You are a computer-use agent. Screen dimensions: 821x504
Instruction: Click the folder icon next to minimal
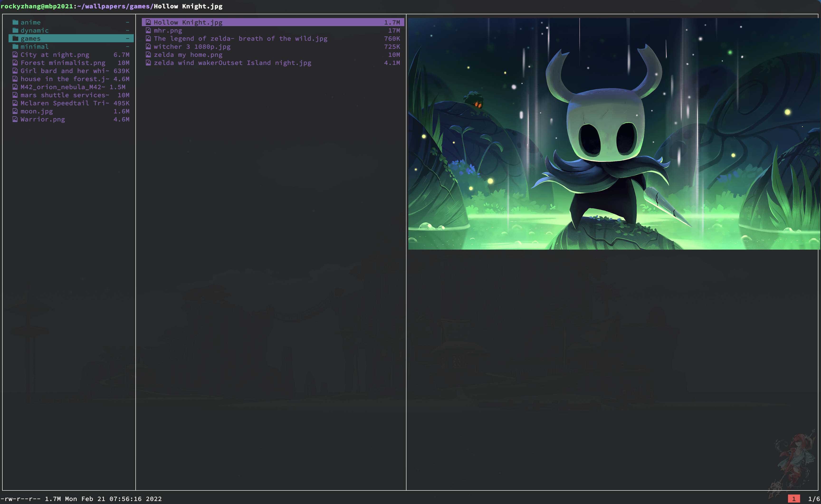point(15,47)
